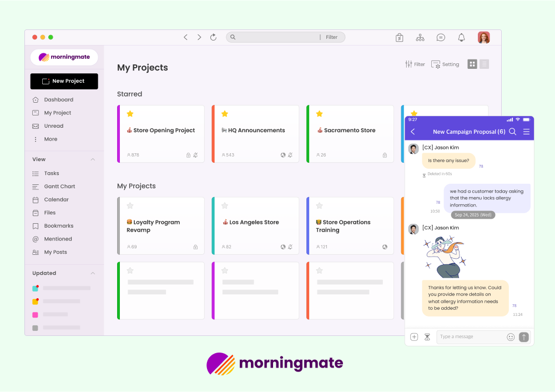Click the emoji smiley icon in chat
The image size is (555, 392).
[511, 337]
